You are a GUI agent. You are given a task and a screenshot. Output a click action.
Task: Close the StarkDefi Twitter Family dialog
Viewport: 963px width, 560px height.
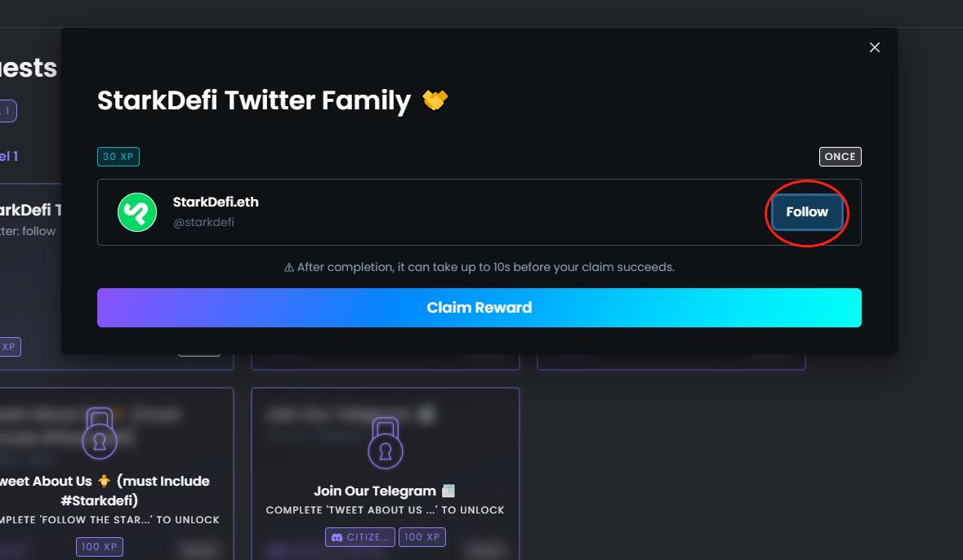875,47
